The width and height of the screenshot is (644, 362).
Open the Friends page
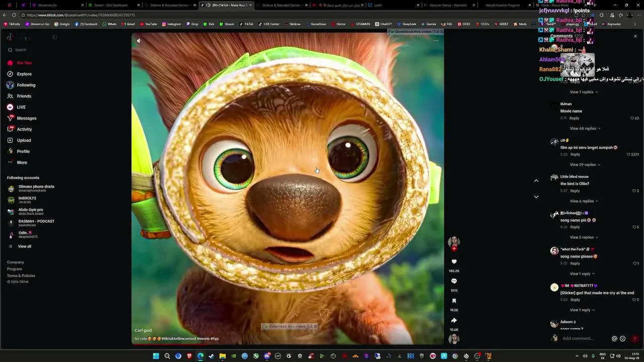(x=19, y=96)
